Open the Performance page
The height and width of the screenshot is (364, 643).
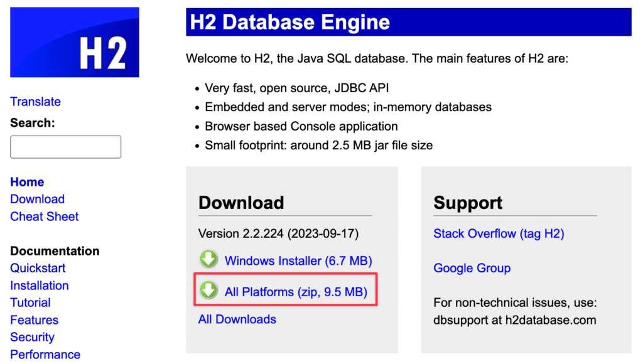point(45,355)
